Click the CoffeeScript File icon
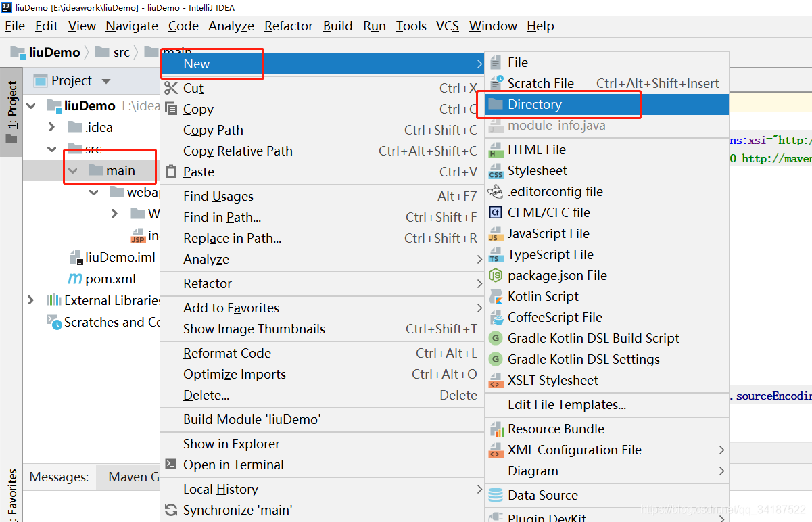 [x=496, y=317]
